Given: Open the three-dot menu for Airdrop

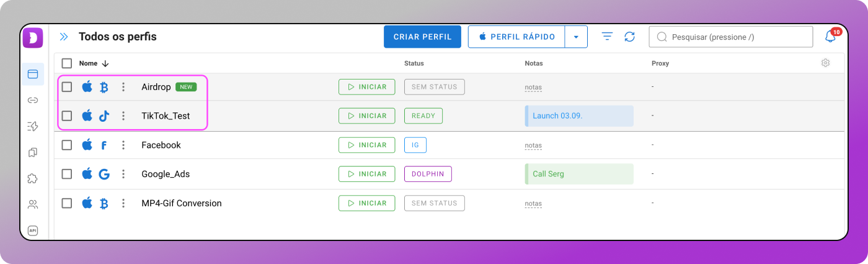Looking at the screenshot, I should click(x=123, y=87).
